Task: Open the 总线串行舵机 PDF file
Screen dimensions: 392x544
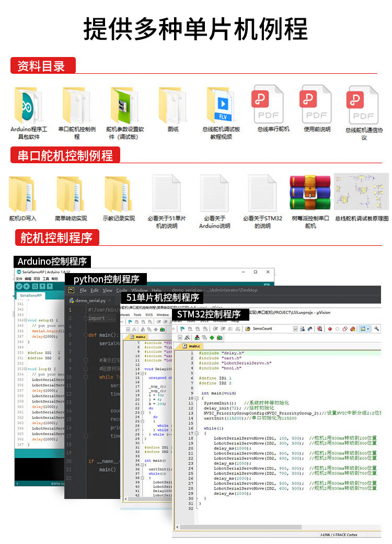Action: (268, 105)
